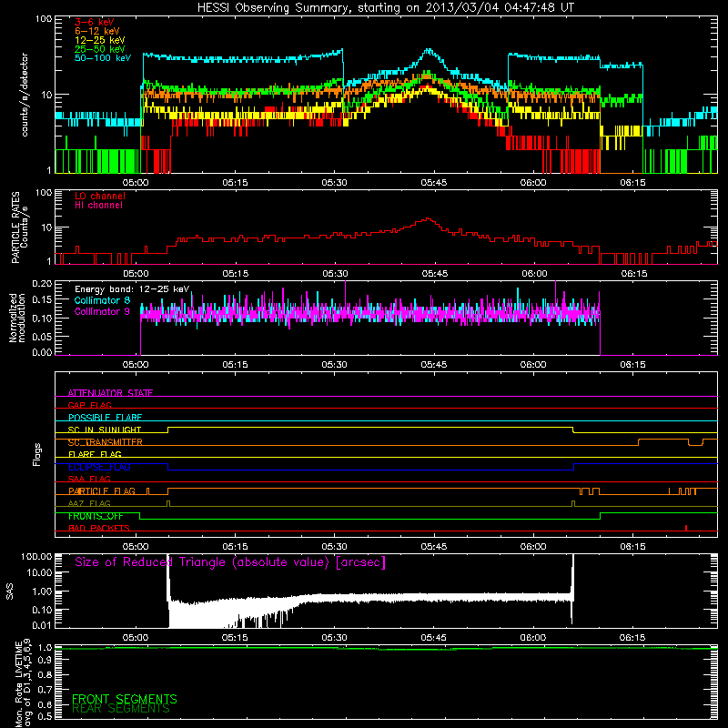Click the 06:15 tick label under flags panel
728x728 pixels.
click(632, 547)
